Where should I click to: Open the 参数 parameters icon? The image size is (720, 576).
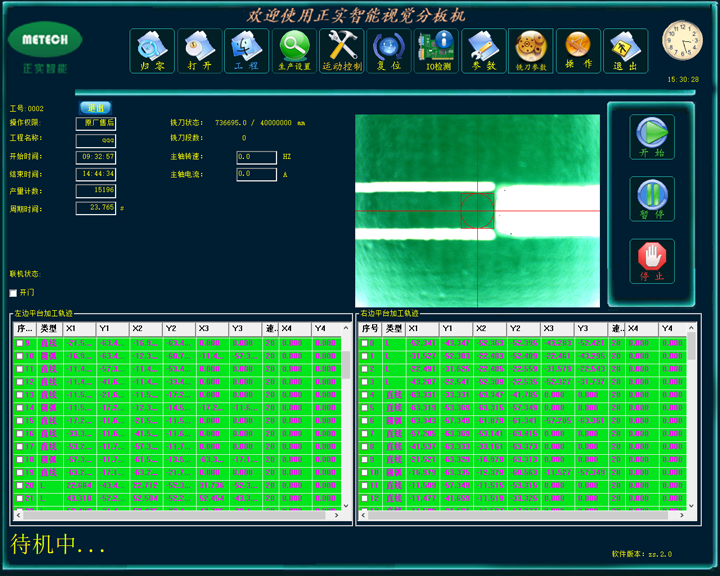coord(484,51)
